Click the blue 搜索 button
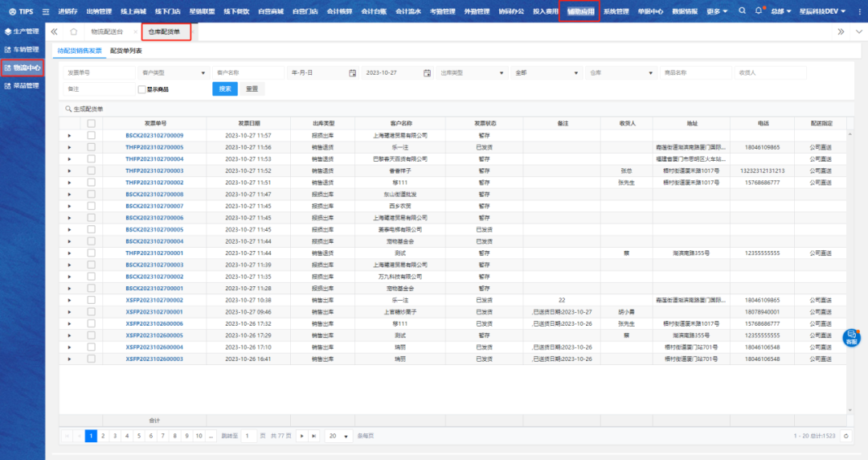Image resolution: width=868 pixels, height=460 pixels. pos(224,89)
